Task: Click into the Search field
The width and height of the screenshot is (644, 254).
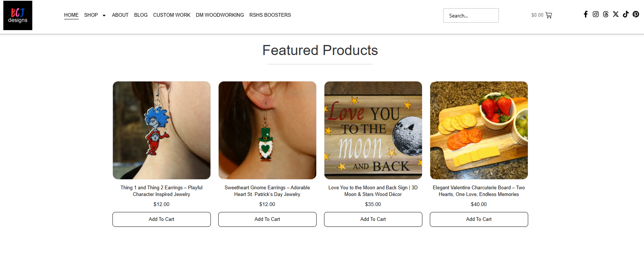Action: pyautogui.click(x=471, y=16)
